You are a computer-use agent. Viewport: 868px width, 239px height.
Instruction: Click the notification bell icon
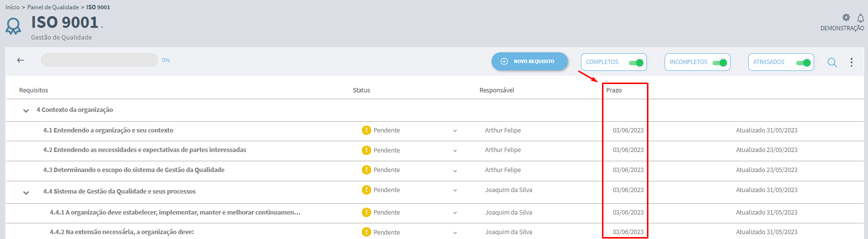pyautogui.click(x=861, y=18)
